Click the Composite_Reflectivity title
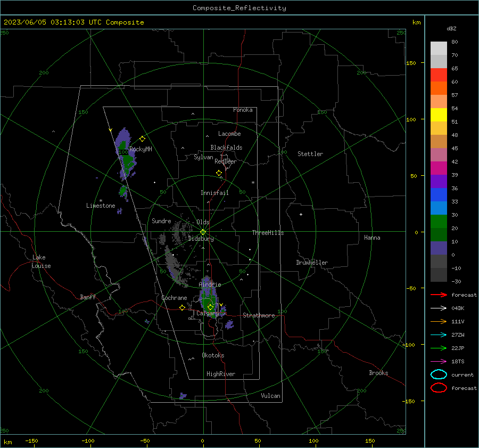This screenshot has height=448, width=479. [x=239, y=8]
